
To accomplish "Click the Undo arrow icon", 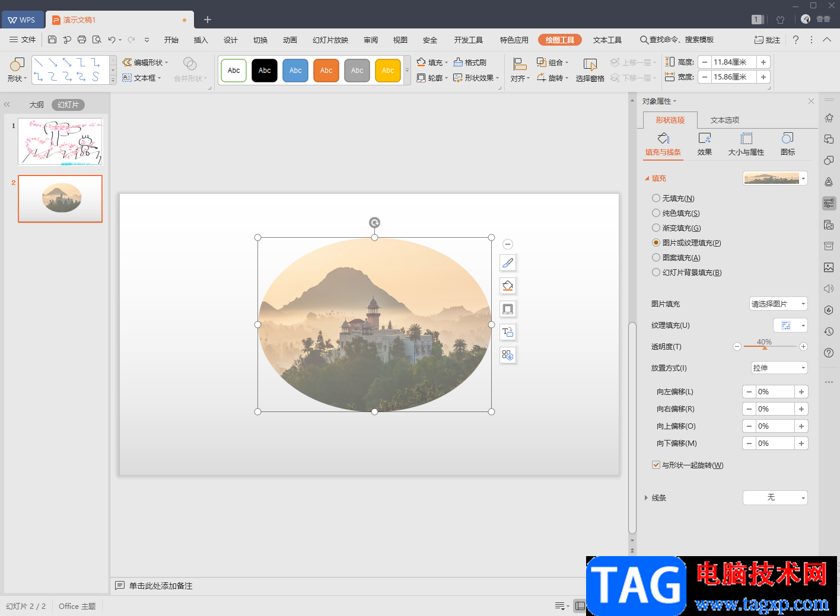I will (112, 40).
